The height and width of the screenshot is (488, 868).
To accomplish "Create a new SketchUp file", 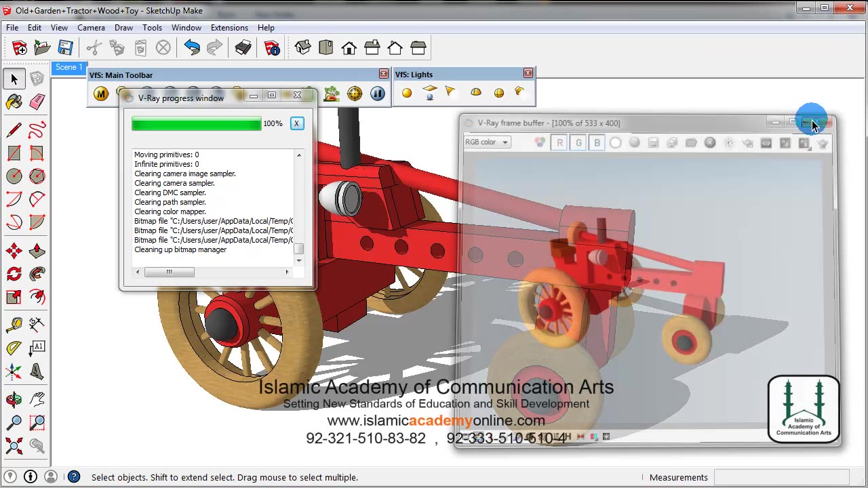I will (20, 47).
